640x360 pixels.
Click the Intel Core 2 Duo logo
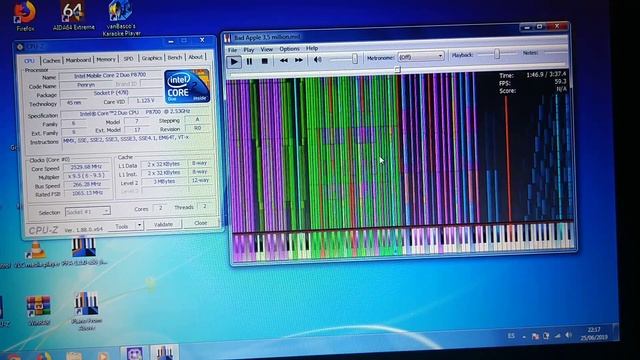pyautogui.click(x=187, y=86)
